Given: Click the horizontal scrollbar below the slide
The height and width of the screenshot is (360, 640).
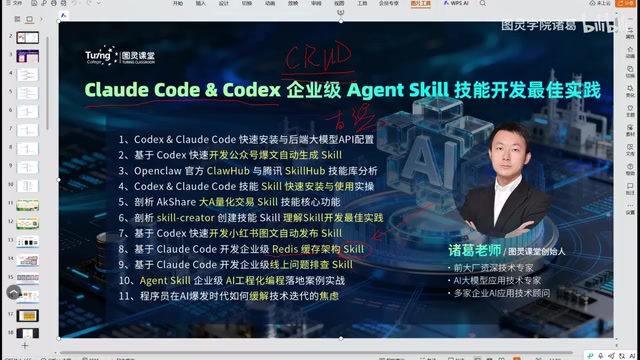Looking at the screenshot, I should pos(316,352).
